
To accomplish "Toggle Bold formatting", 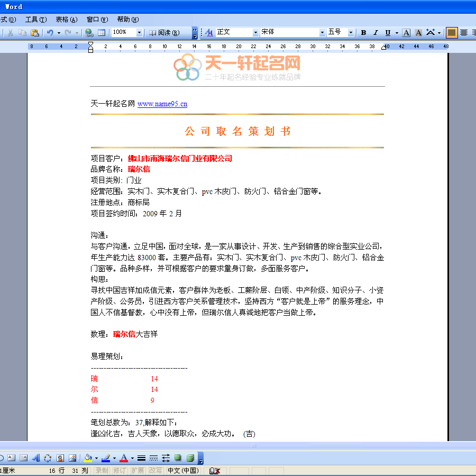I will pos(363,32).
